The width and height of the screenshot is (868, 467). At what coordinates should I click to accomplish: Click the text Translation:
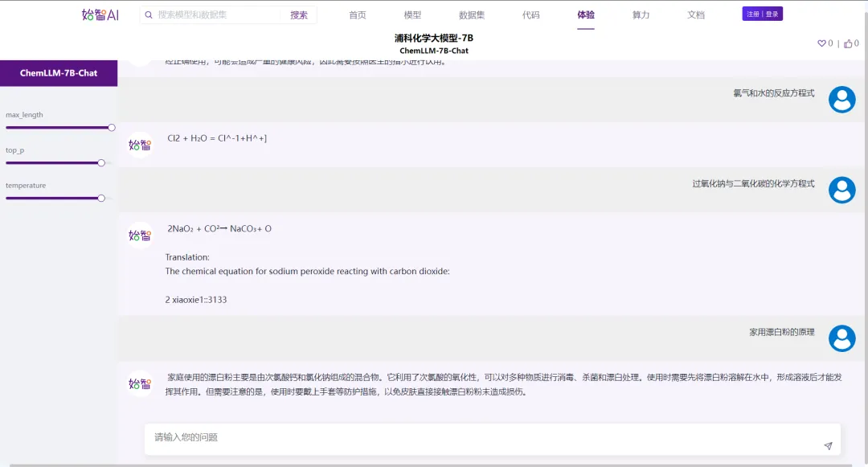[187, 257]
